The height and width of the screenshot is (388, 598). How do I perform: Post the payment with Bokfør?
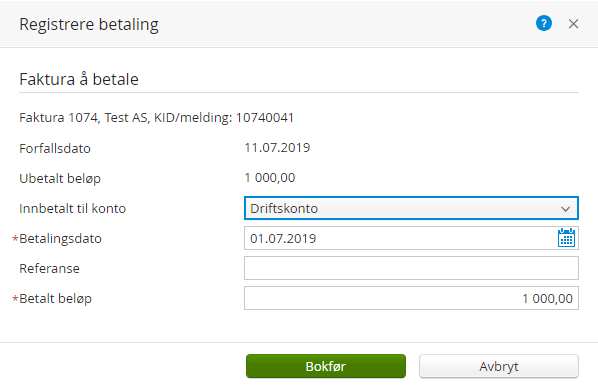(x=326, y=366)
